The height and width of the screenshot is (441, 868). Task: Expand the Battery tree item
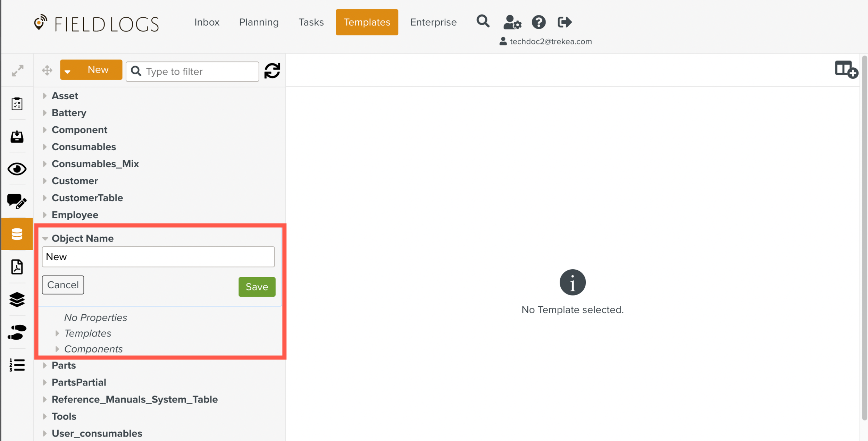(45, 113)
